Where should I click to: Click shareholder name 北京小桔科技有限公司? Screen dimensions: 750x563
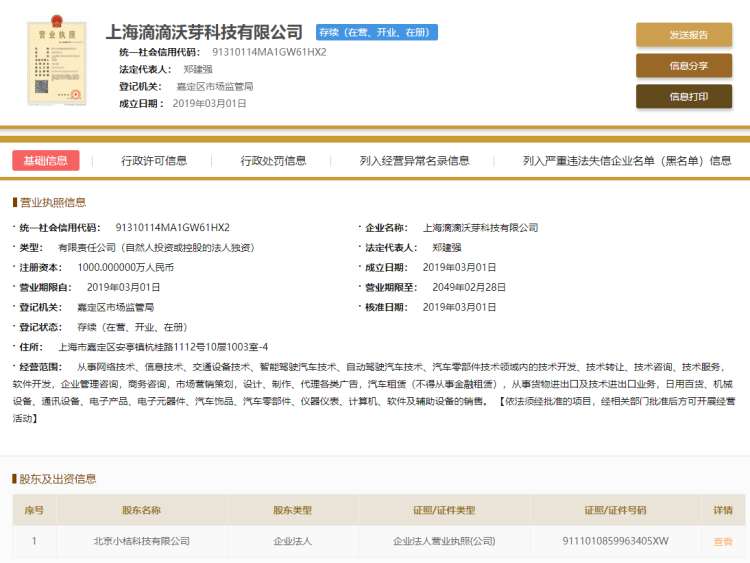tap(142, 541)
